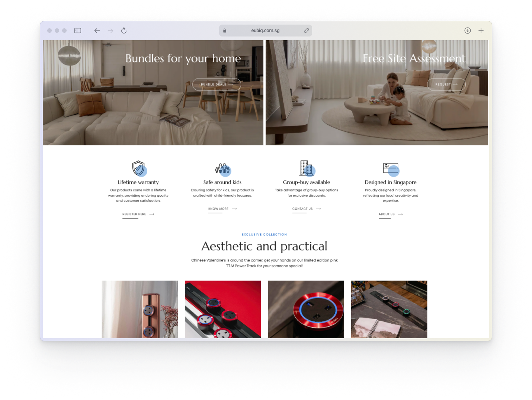The image size is (532, 400).
Task: Open a new tab with plus icon
Action: tap(481, 31)
